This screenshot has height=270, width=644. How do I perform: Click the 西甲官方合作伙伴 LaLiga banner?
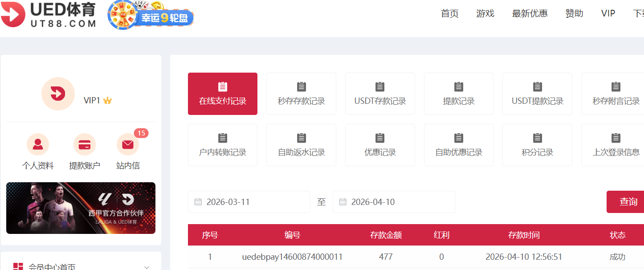tap(81, 208)
